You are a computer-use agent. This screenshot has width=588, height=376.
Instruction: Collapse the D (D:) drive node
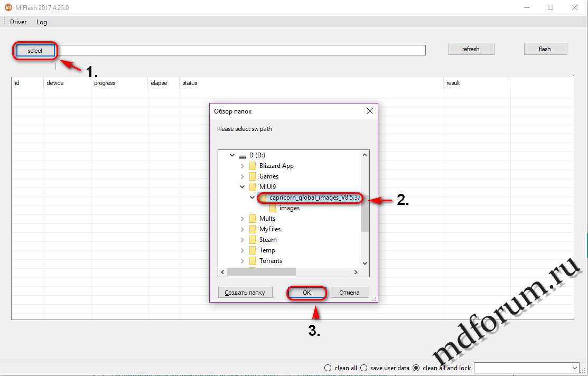pyautogui.click(x=232, y=155)
